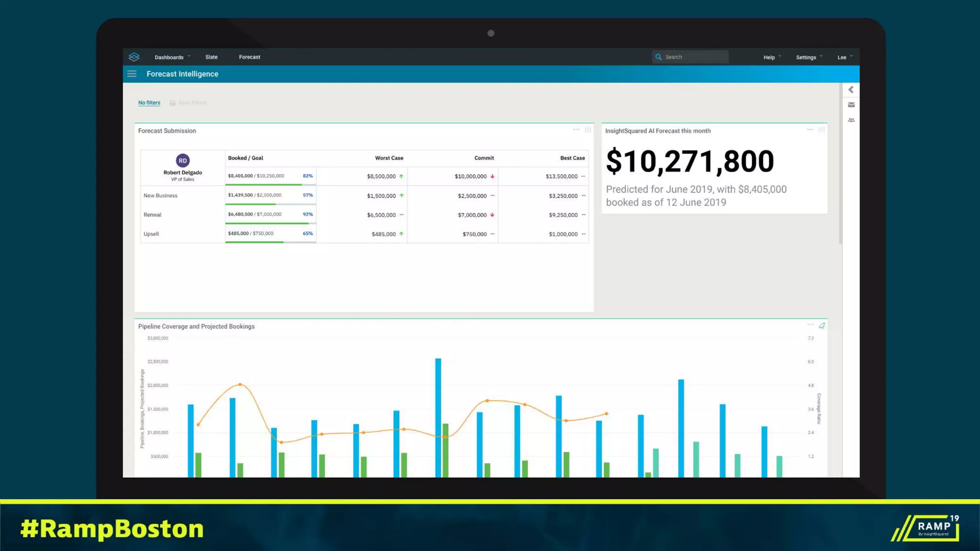
Task: Click the No filters link
Action: (149, 103)
